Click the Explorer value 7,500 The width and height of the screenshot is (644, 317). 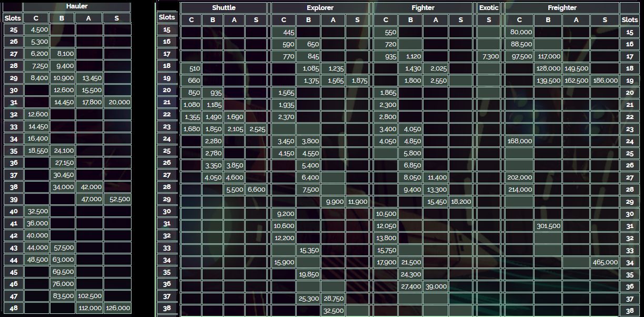pyautogui.click(x=308, y=190)
